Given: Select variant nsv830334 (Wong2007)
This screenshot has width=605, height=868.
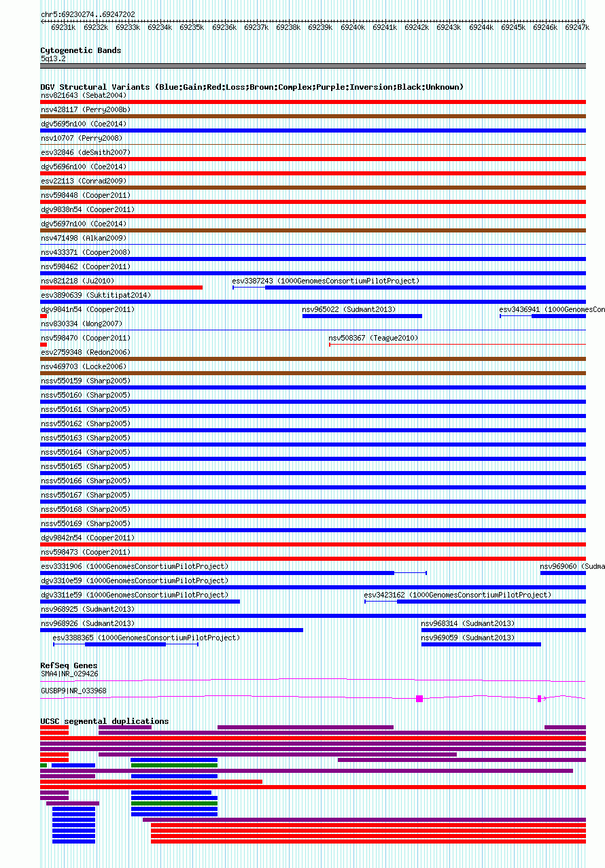Looking at the screenshot, I should [x=82, y=324].
